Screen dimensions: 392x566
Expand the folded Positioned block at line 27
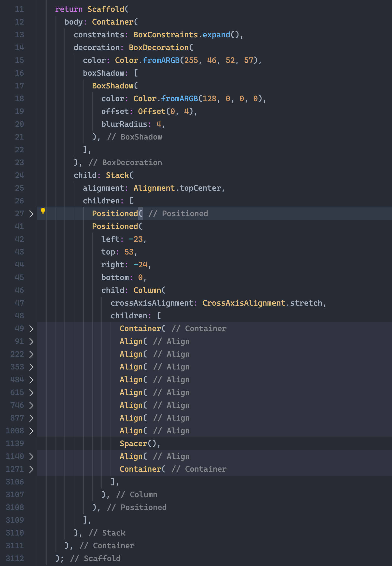[x=31, y=214]
